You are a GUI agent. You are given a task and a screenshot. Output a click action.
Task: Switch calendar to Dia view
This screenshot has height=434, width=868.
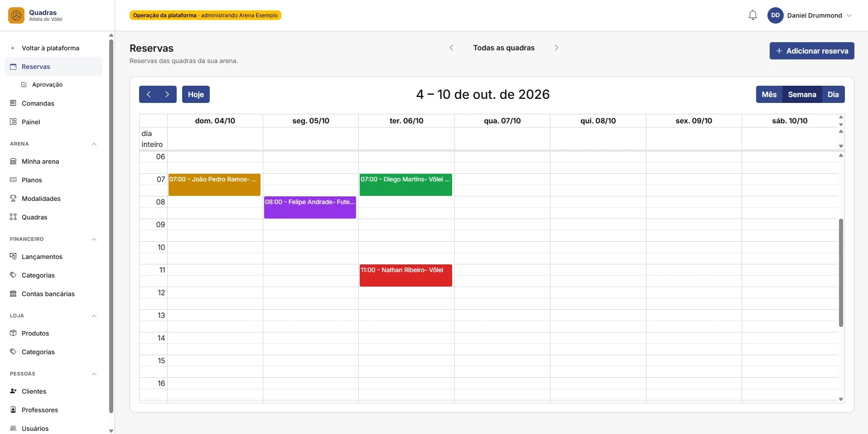833,94
